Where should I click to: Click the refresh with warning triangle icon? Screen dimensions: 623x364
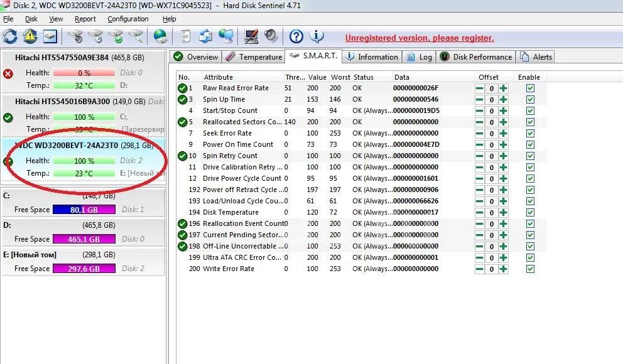30,36
